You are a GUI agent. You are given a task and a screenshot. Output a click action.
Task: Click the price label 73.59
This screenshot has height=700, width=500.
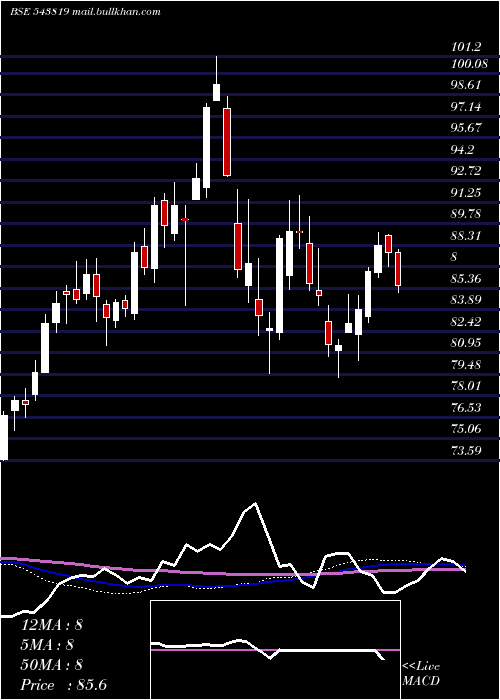(466, 450)
